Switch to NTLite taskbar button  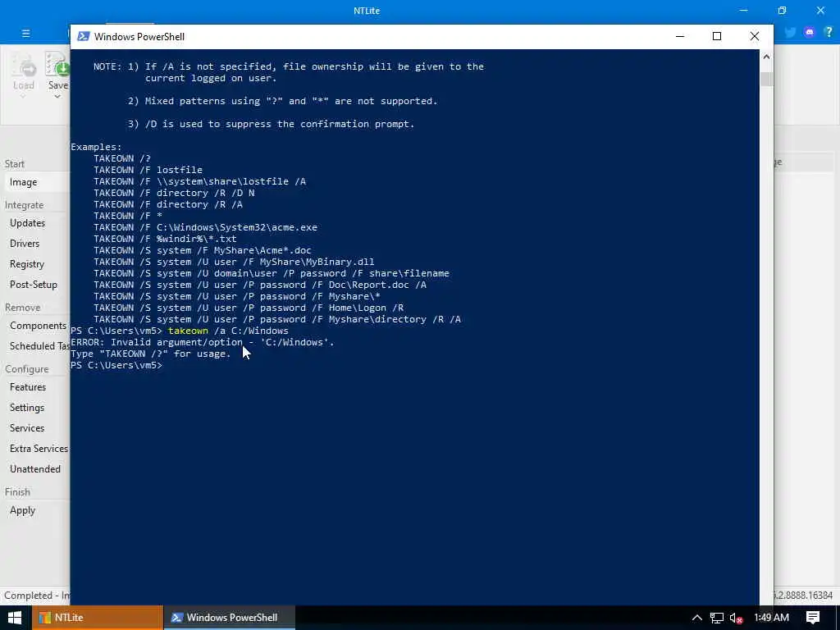[x=97, y=618]
